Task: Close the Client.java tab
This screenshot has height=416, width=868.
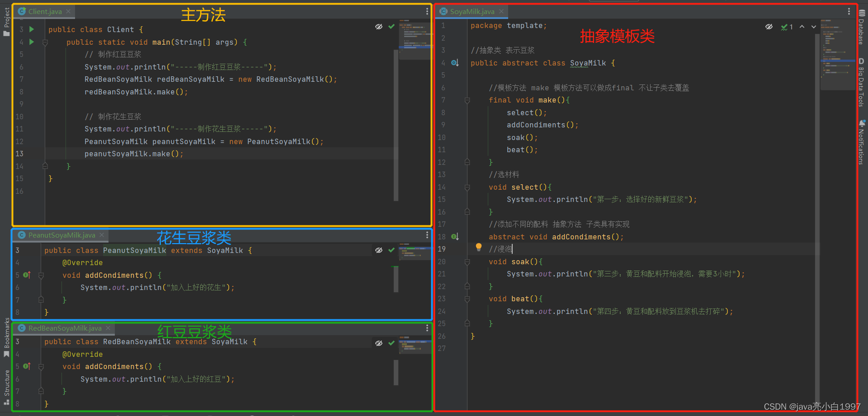Action: pos(68,11)
